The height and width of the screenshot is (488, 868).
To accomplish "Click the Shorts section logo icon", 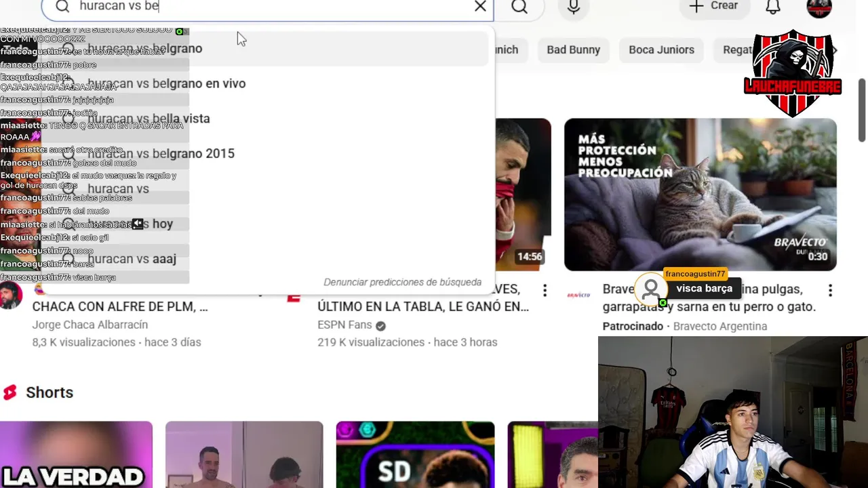I will (x=9, y=392).
